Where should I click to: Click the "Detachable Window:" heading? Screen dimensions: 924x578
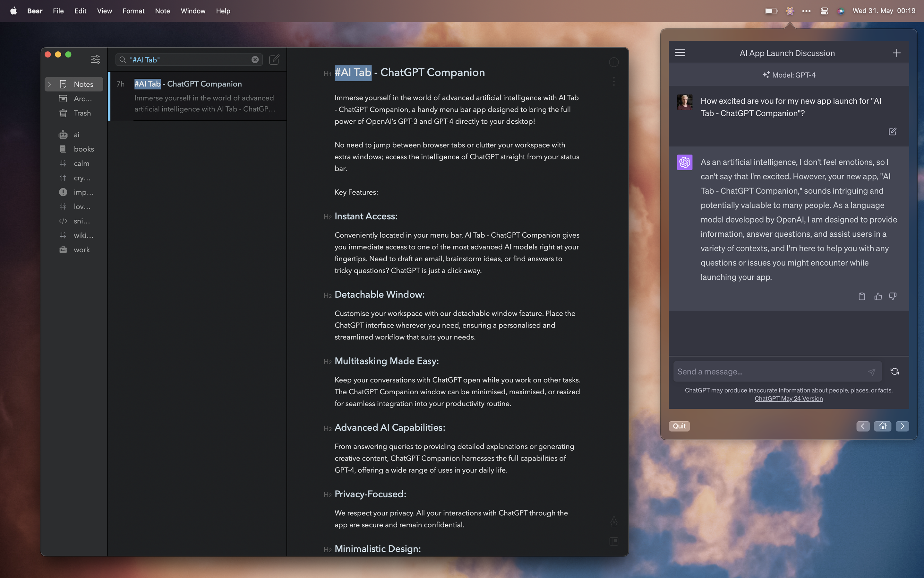tap(380, 294)
